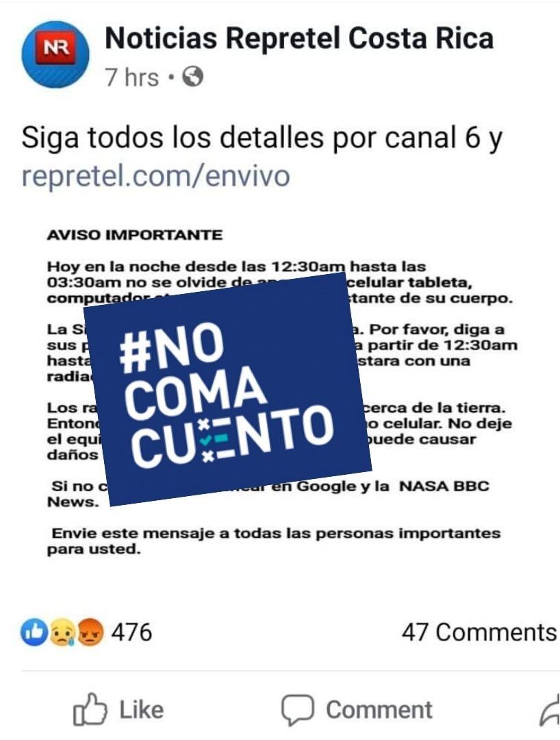Click the thumbs-up icon beside Like
The image size is (560, 740).
point(90,709)
